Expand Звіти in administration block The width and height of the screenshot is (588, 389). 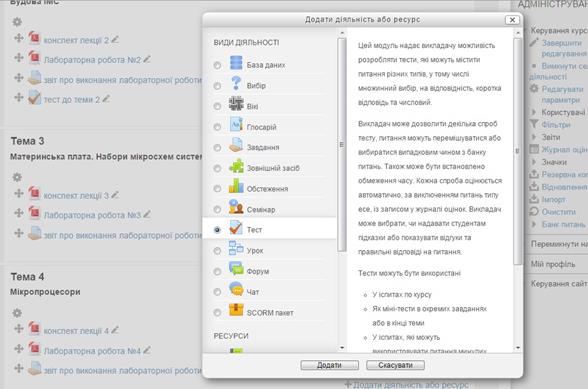pyautogui.click(x=534, y=137)
